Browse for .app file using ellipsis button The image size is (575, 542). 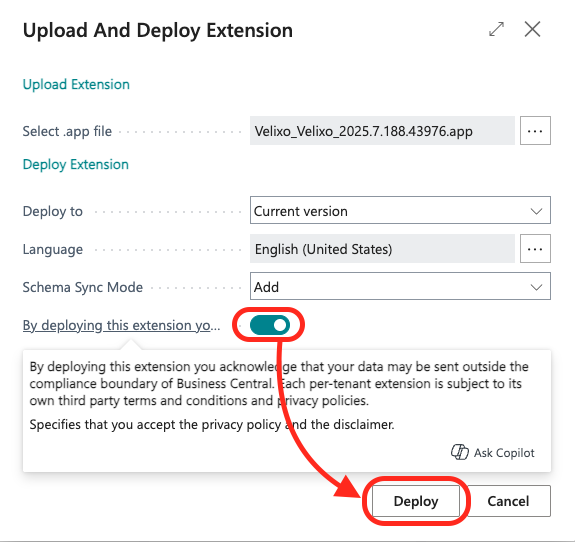535,131
